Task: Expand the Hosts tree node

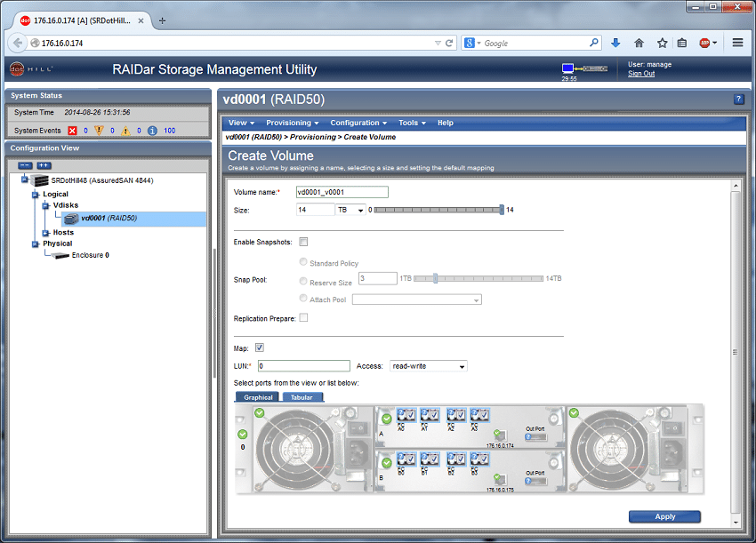Action: click(x=45, y=233)
